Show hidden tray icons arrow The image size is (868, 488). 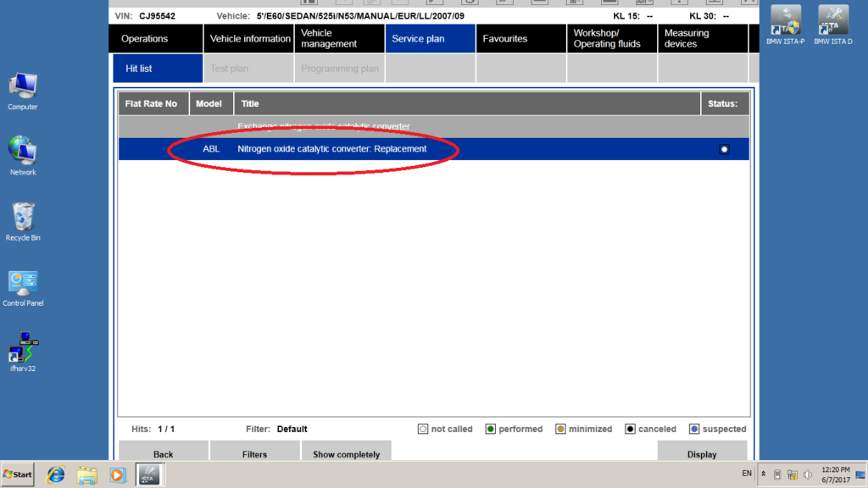point(764,474)
